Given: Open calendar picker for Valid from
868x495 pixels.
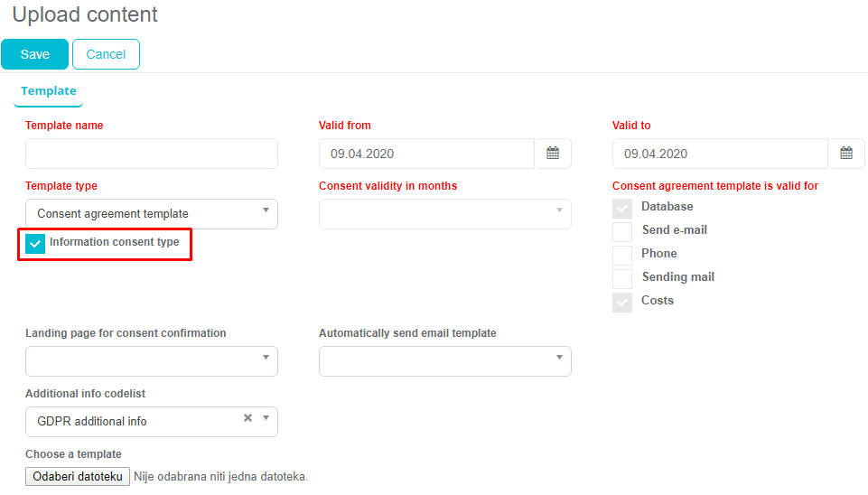Looking at the screenshot, I should pos(553,154).
